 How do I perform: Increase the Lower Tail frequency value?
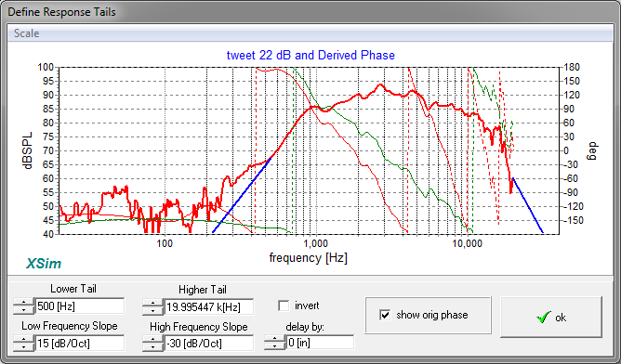(24, 303)
